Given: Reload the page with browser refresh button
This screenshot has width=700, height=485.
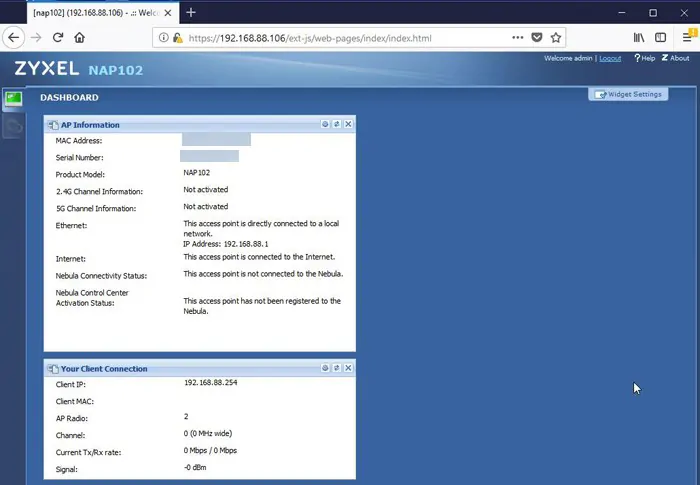Looking at the screenshot, I should [x=58, y=37].
